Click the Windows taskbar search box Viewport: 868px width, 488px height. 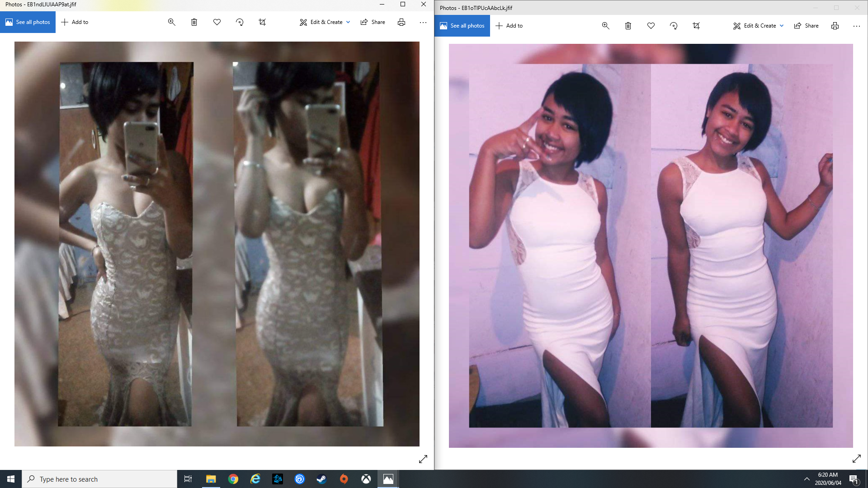pos(99,479)
